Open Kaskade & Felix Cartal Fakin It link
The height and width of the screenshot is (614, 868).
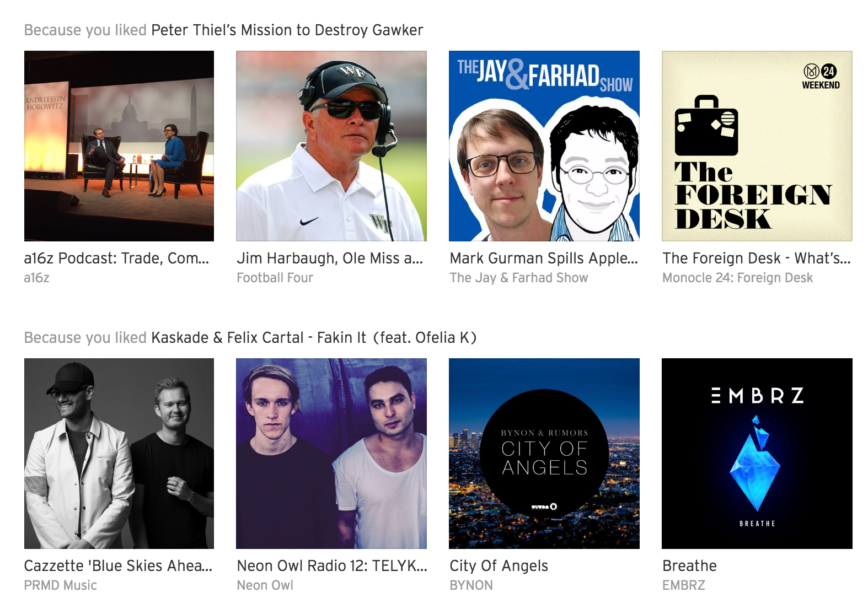[x=314, y=337]
